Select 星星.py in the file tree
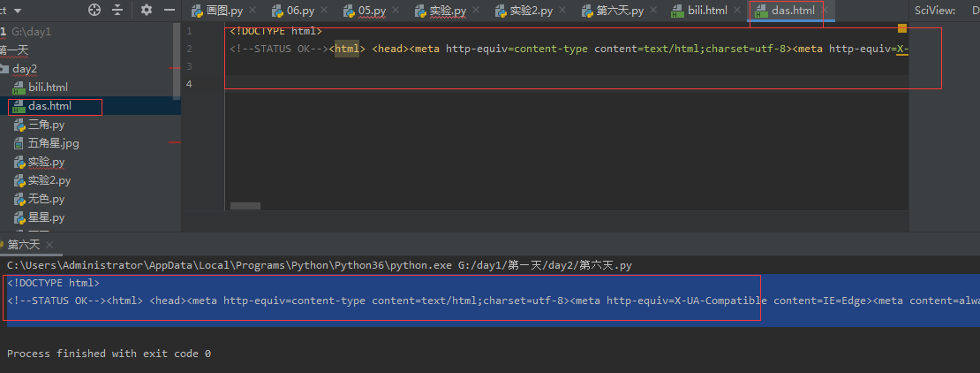This screenshot has width=980, height=373. coord(46,217)
